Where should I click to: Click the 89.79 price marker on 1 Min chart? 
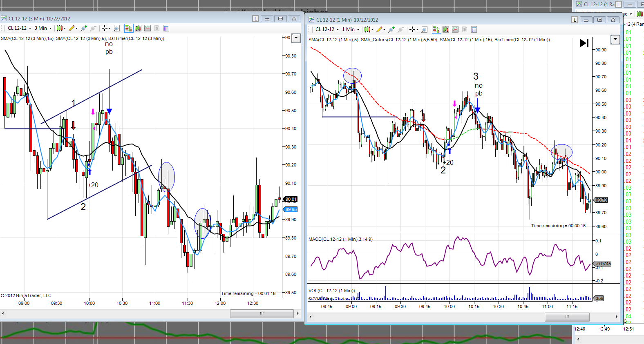tap(601, 200)
